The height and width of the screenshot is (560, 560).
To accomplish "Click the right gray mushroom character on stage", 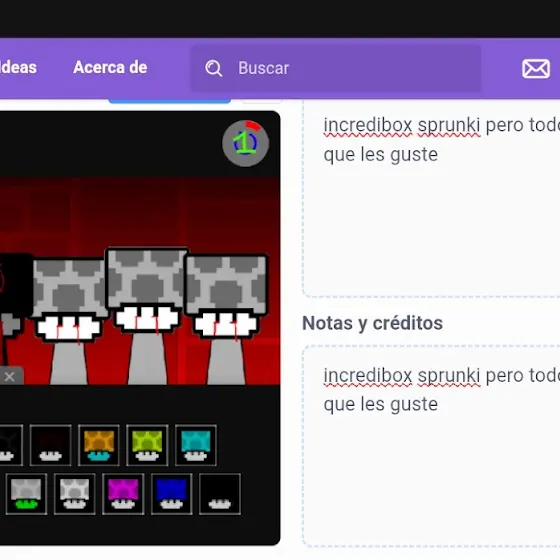I will click(x=226, y=319).
